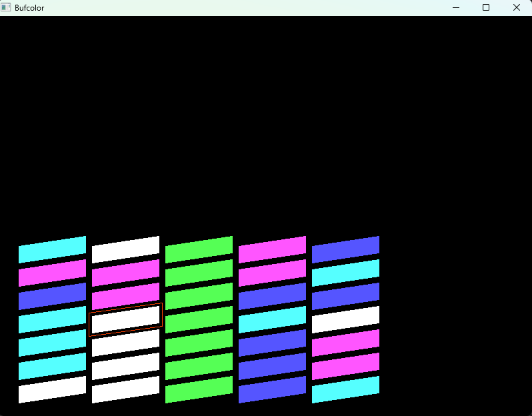Click the top magenta swatch in fourth column
Screen dimensions: 532x416
click(272, 250)
